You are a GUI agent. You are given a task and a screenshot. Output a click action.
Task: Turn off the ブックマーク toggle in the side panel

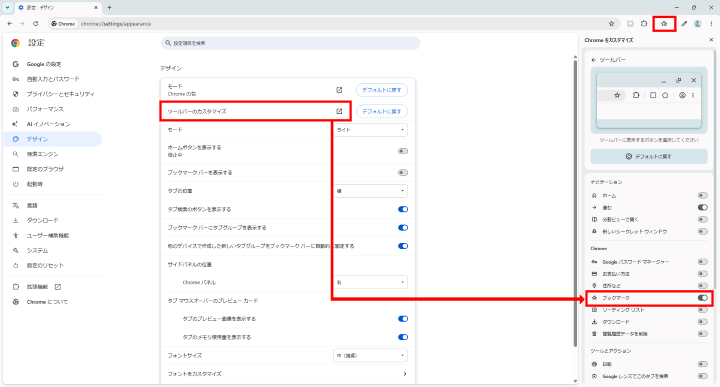tap(703, 298)
